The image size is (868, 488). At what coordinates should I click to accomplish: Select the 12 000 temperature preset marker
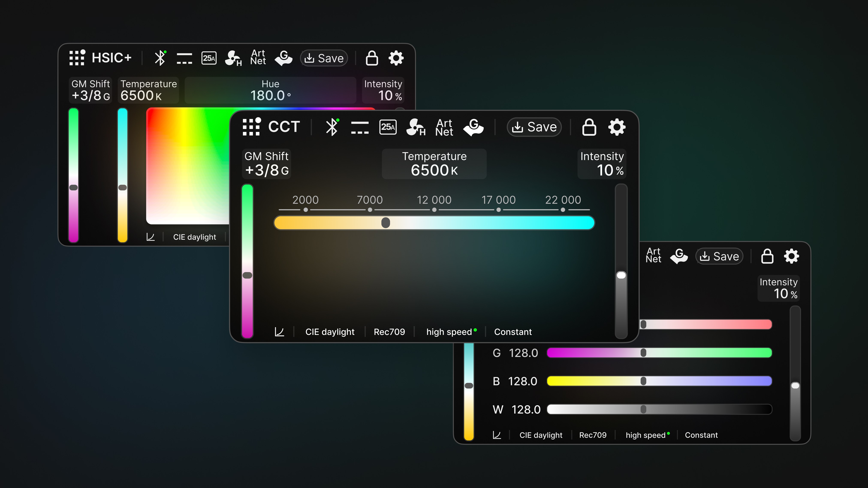434,210
